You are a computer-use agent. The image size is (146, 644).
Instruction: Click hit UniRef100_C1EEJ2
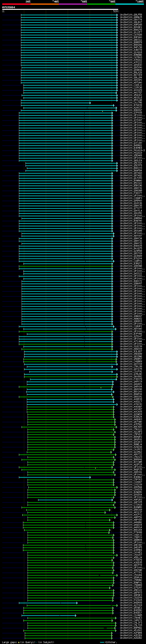(131, 85)
